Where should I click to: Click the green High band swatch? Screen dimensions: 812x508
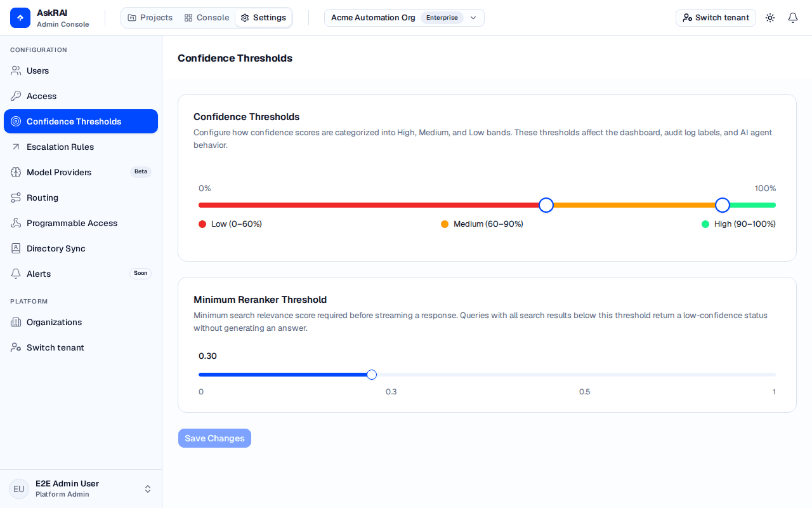coord(705,224)
